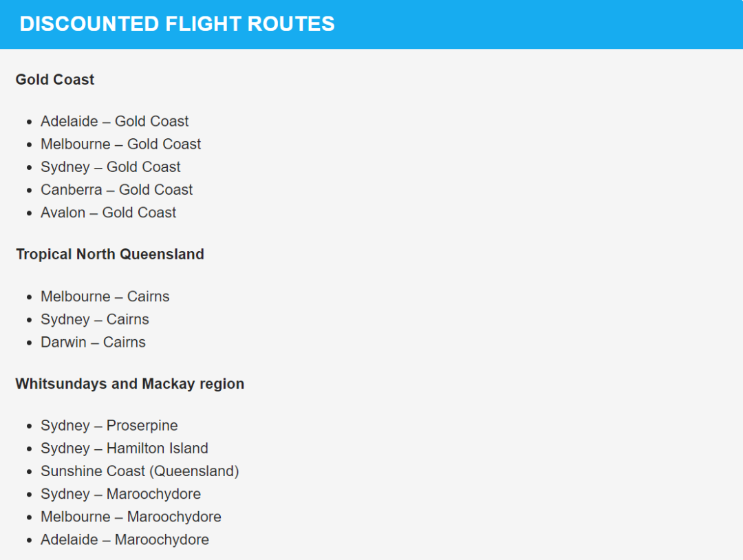Select the Gold Coast section heading
743x560 pixels.
[55, 80]
